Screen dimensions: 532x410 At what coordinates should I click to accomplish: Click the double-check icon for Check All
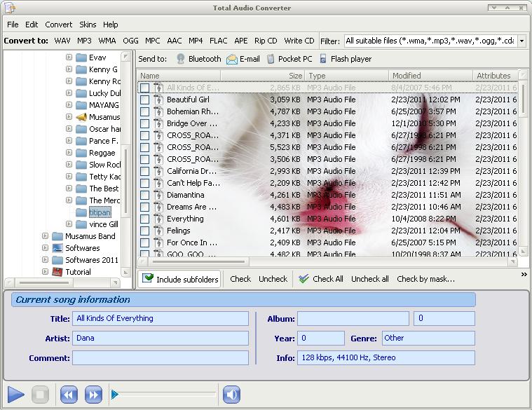(303, 279)
